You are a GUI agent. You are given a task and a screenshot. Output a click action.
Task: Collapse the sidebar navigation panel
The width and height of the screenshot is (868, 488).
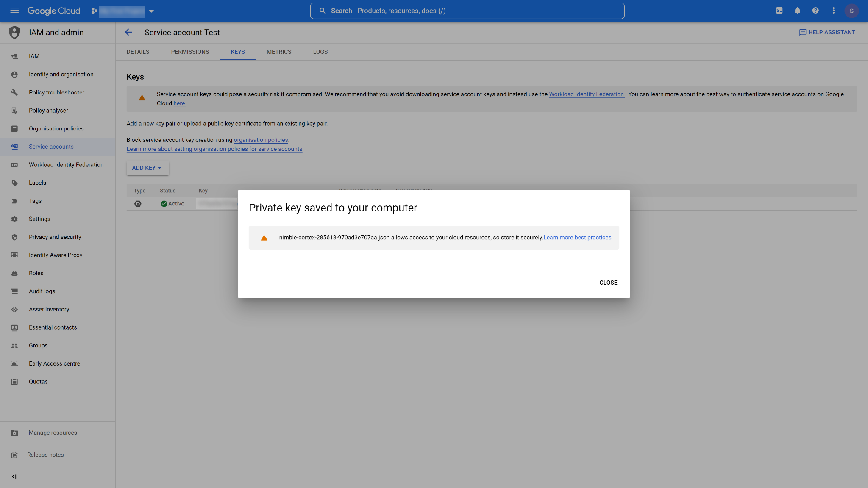coord(14,477)
